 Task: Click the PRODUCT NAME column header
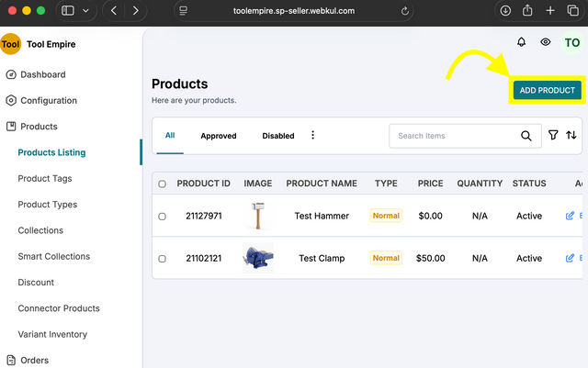tap(322, 184)
